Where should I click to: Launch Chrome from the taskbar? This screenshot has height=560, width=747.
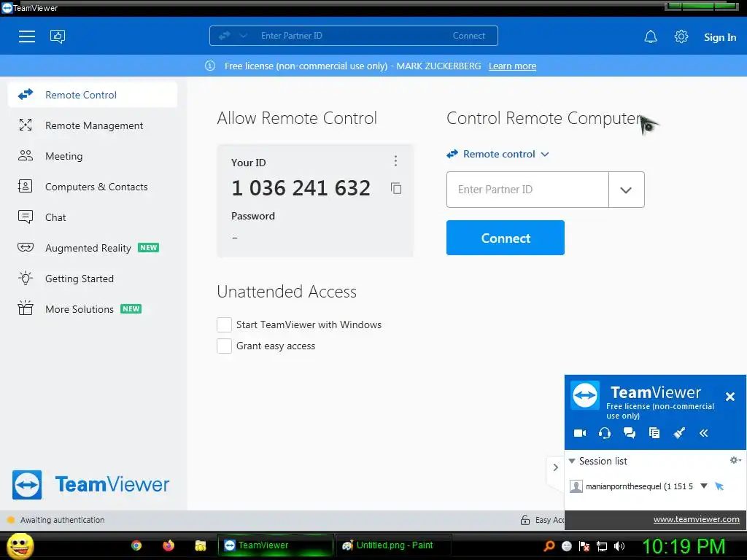(136, 545)
